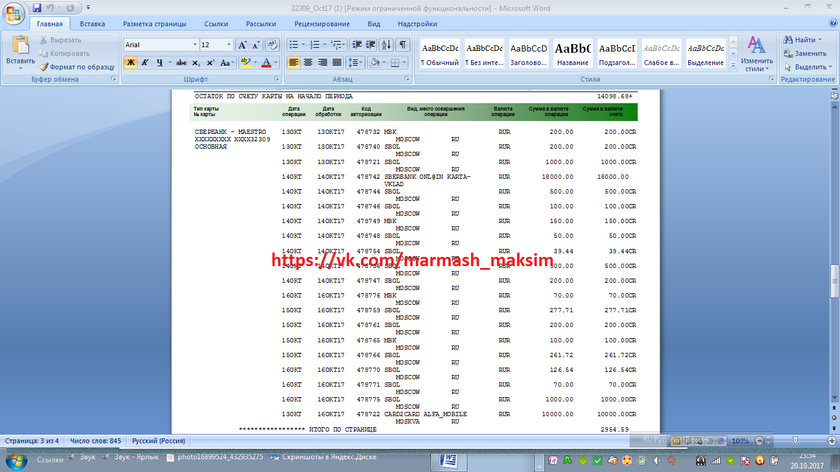Switch to Вставка tab

(x=92, y=24)
